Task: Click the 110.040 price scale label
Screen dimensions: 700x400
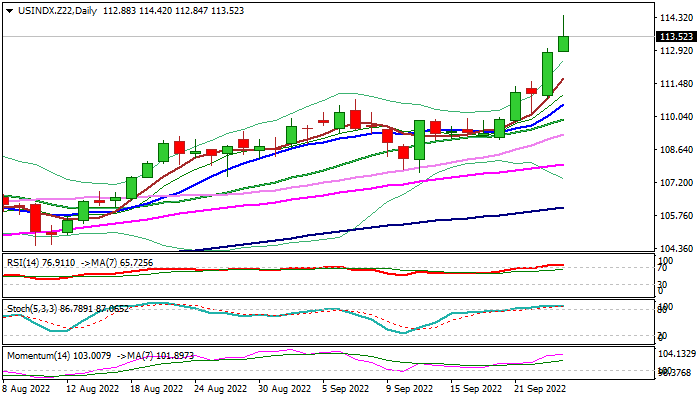Action: coord(677,117)
